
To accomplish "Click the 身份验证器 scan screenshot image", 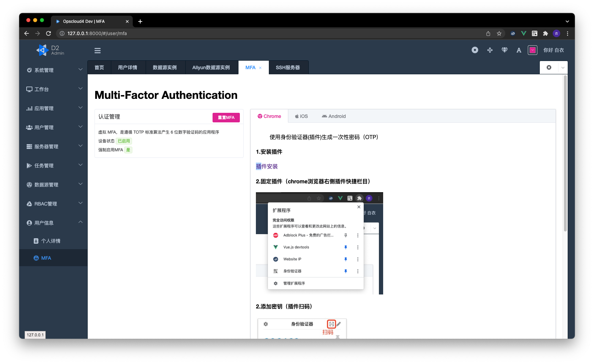I will tap(302, 329).
